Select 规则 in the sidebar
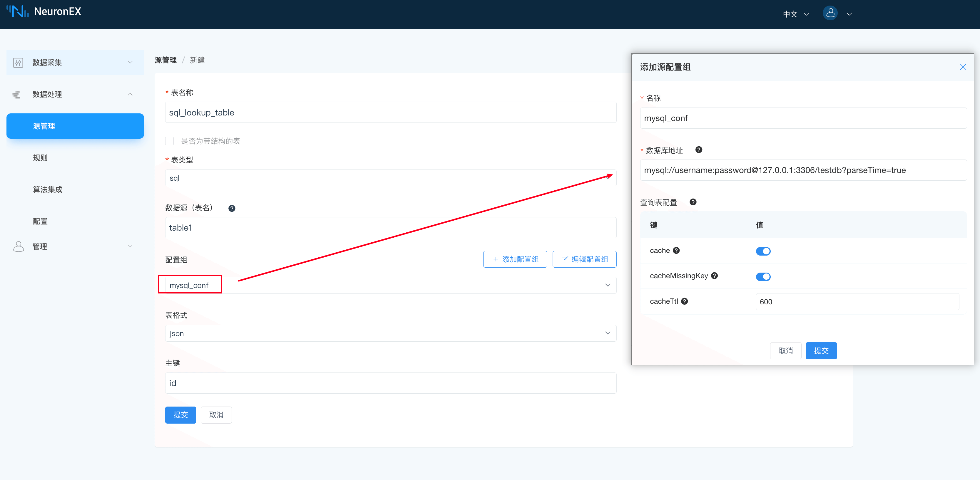 pos(40,157)
